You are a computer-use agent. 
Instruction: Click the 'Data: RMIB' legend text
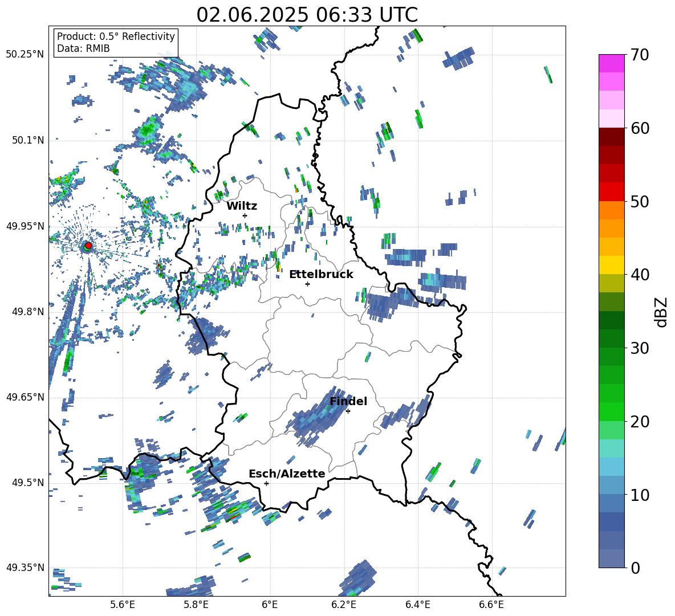(x=83, y=48)
